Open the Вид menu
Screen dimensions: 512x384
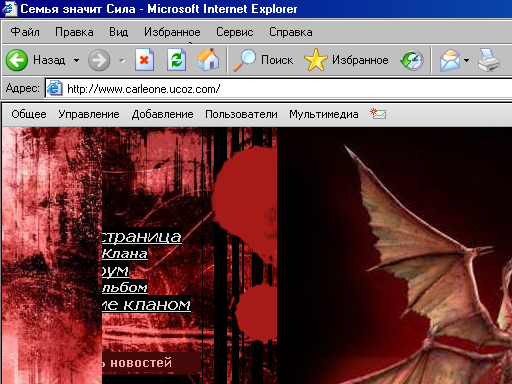[x=119, y=32]
